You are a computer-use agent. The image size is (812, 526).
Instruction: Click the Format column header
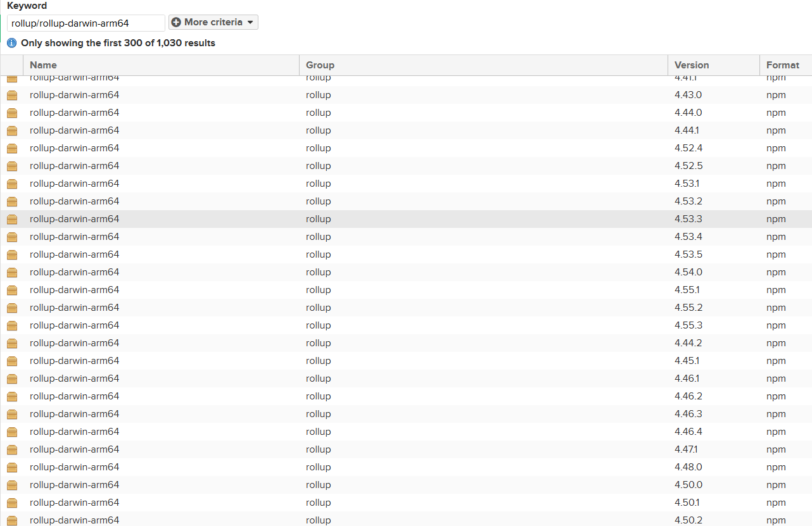click(782, 65)
